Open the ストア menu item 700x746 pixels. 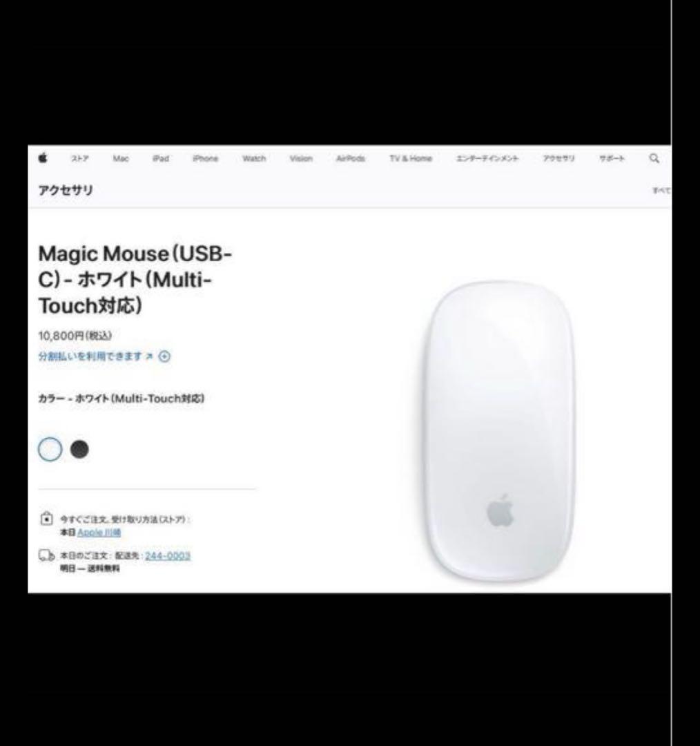(80, 158)
